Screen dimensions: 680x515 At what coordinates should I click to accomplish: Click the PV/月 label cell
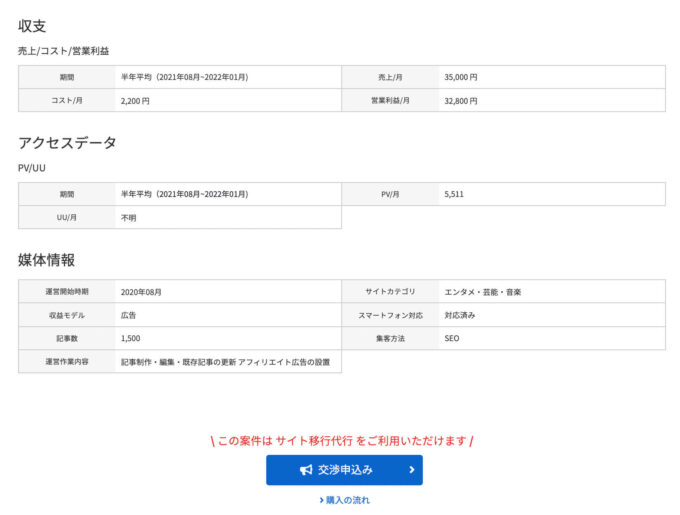pos(390,194)
